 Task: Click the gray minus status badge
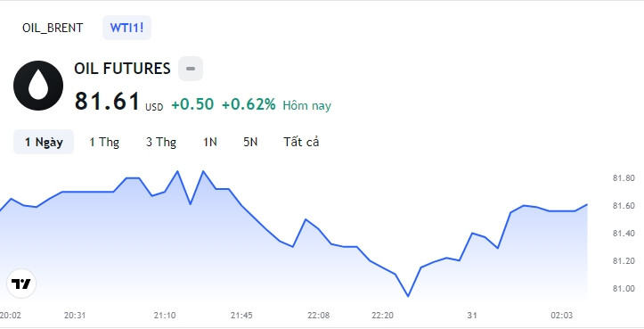190,69
